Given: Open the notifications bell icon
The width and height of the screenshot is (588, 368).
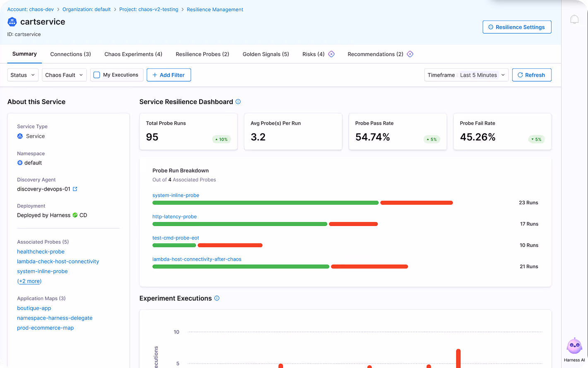Looking at the screenshot, I should [x=574, y=19].
